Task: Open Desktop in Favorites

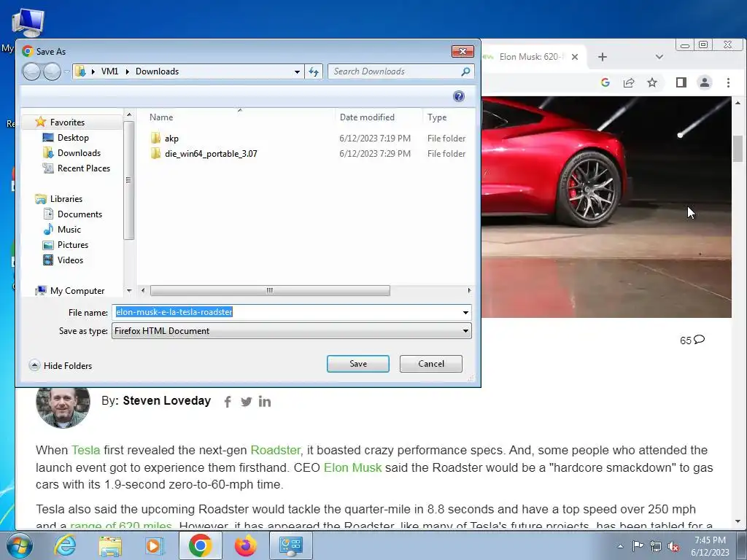Action: coord(73,138)
